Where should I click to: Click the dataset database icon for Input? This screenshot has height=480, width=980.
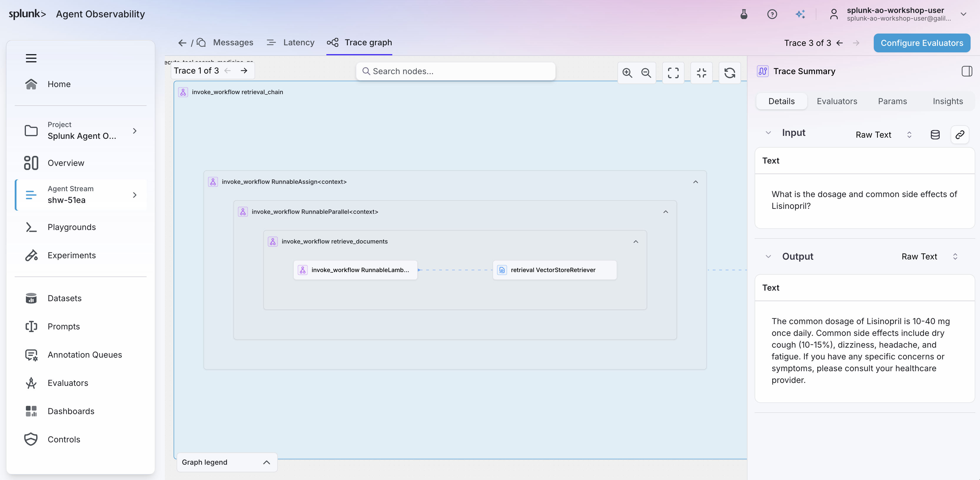935,135
